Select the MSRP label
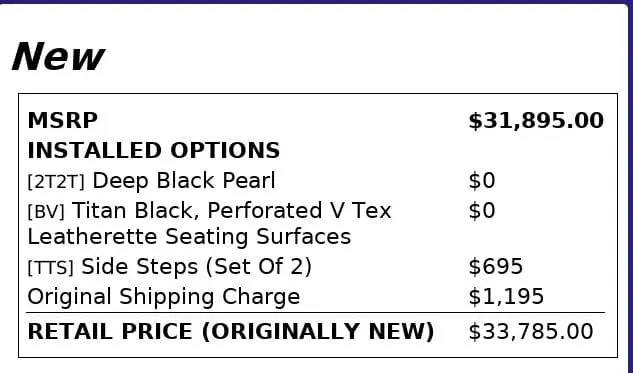The height and width of the screenshot is (373, 633). coord(63,120)
